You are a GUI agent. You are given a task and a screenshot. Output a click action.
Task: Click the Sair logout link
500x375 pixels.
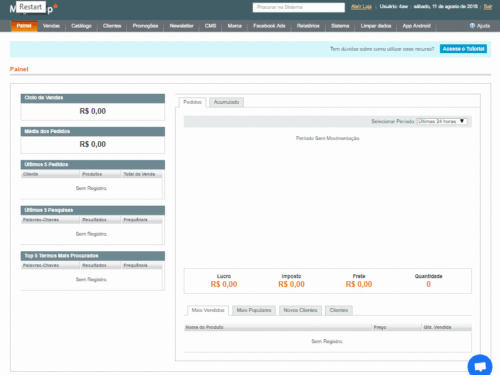[488, 7]
